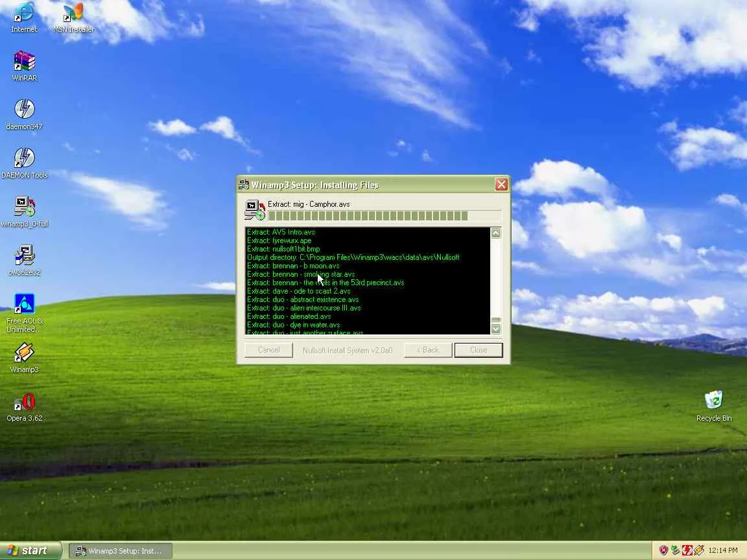Click the 'Extract: mig - Camphor.avs' status text
Screen dimensions: 747x560
point(309,204)
